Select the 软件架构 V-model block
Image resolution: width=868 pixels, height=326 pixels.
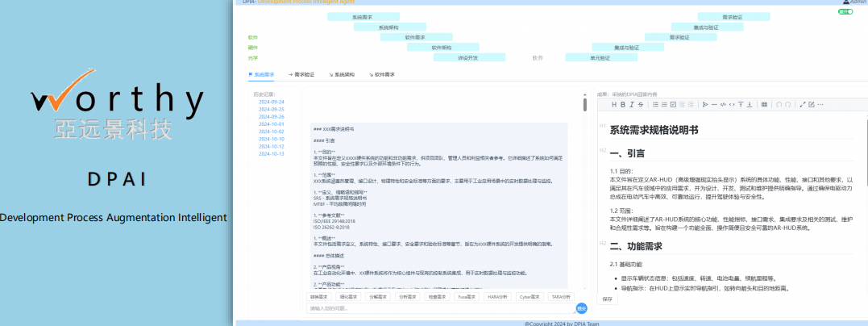[x=442, y=47]
